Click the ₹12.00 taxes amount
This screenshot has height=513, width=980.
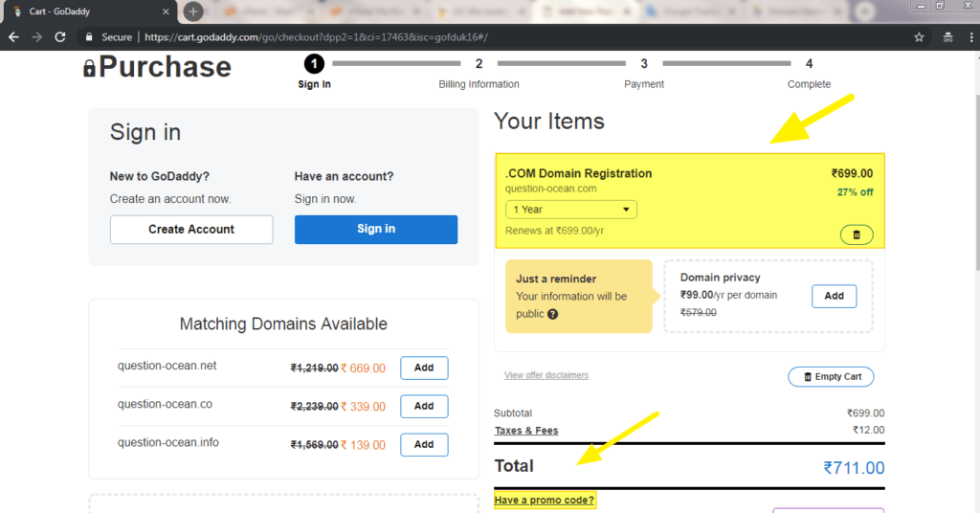(x=869, y=430)
